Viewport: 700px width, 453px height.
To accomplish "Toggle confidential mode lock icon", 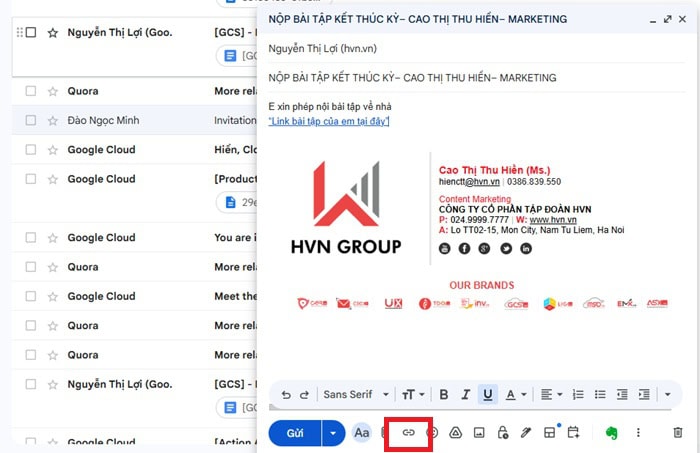I will [x=502, y=433].
